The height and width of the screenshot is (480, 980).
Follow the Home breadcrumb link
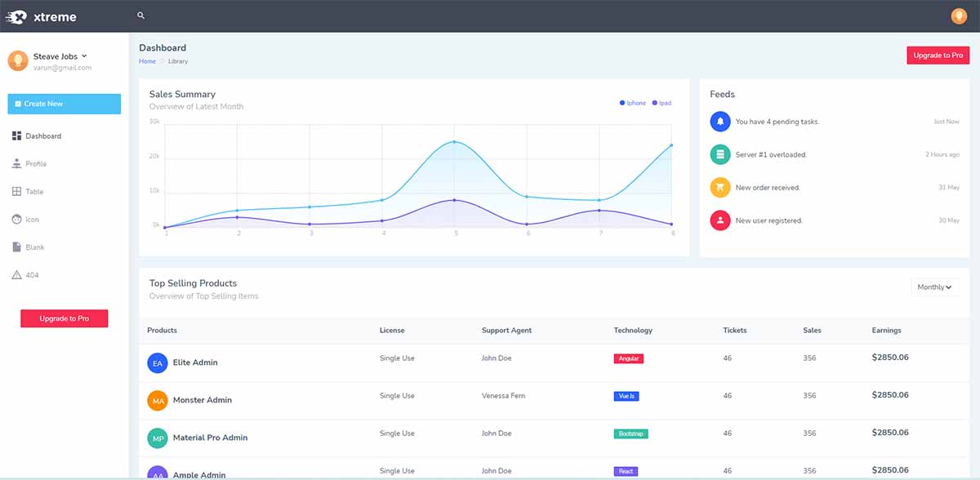pyautogui.click(x=147, y=61)
